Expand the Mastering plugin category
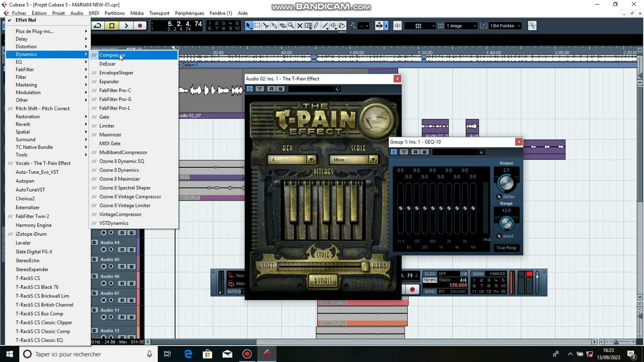 [x=48, y=85]
